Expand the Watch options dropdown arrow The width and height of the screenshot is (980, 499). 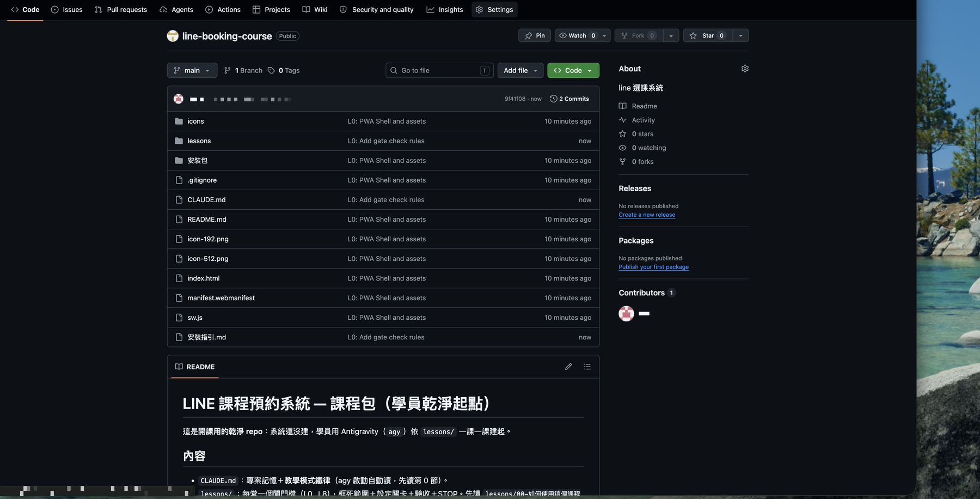tap(604, 35)
